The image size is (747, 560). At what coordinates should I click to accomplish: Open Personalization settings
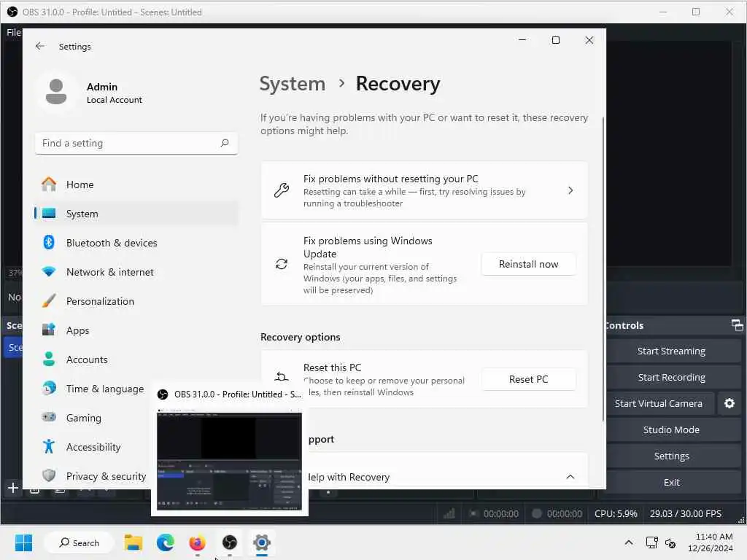coord(136,301)
